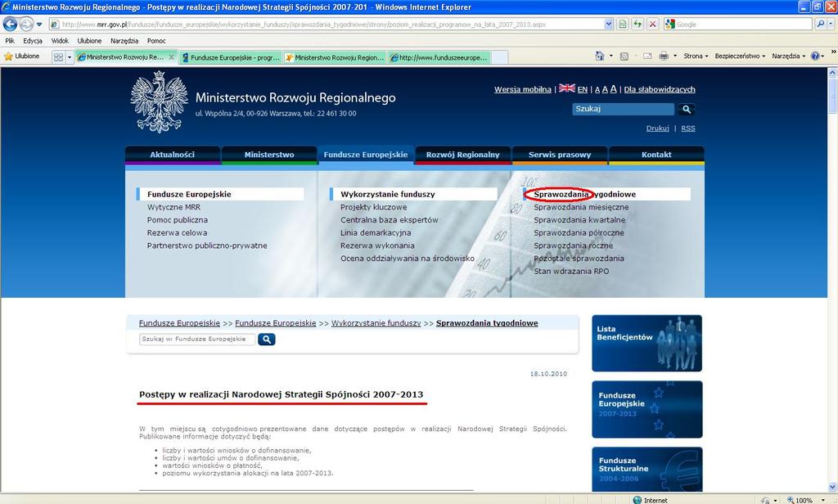Screen dimensions: 838x504
Task: Open the Kontakt navigation tab
Action: click(656, 155)
